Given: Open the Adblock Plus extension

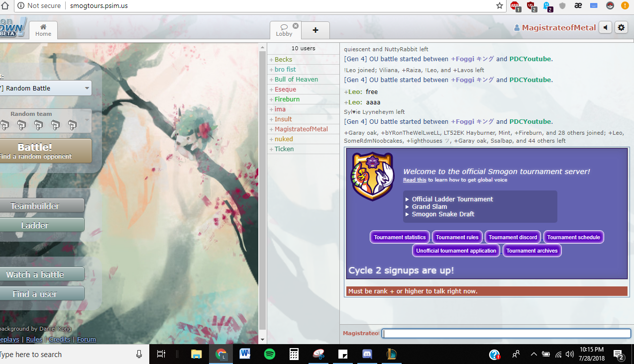Looking at the screenshot, I should pyautogui.click(x=515, y=6).
